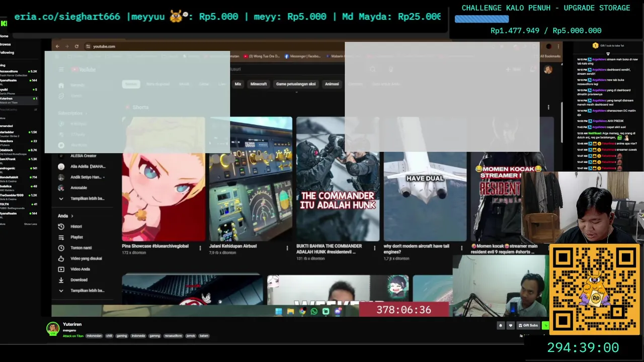This screenshot has width=644, height=362.
Task: Click Yuteriren streamer avatar
Action: pos(53,329)
